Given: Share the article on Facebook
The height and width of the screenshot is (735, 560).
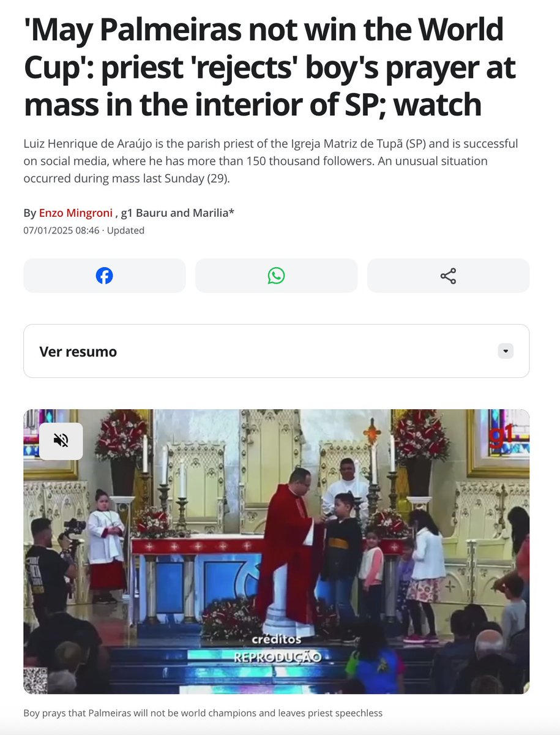Looking at the screenshot, I should [x=104, y=276].
